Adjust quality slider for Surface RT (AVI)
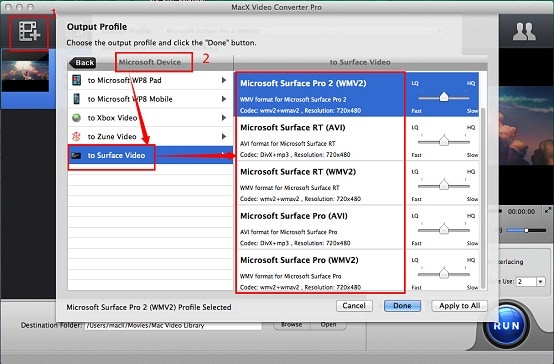554x364 pixels. pyautogui.click(x=444, y=141)
